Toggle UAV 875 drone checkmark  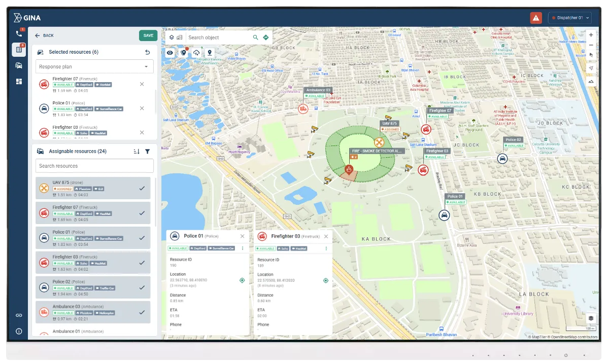(x=142, y=188)
